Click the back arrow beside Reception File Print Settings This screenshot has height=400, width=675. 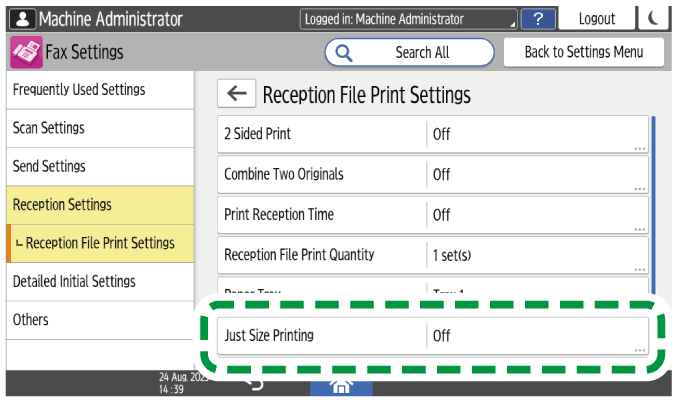pos(236,94)
